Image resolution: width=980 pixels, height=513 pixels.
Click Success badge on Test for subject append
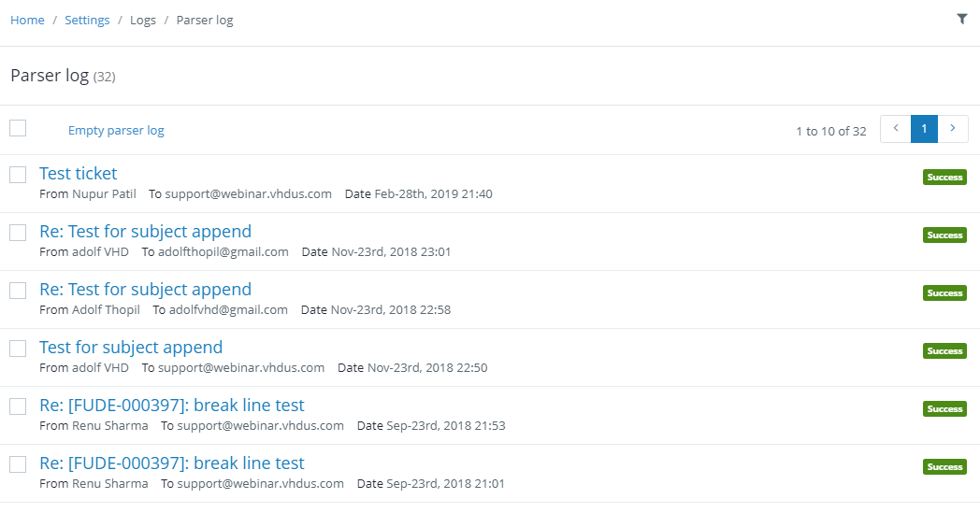click(x=944, y=350)
